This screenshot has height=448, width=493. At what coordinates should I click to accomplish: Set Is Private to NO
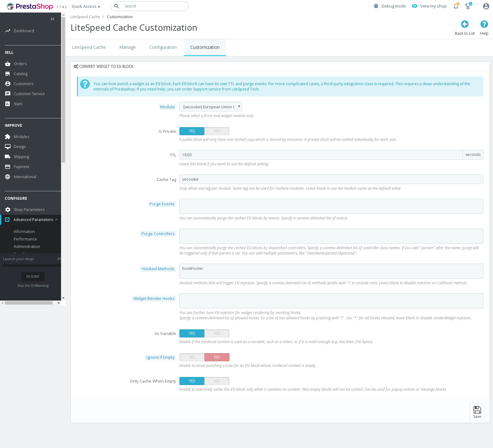pos(217,131)
